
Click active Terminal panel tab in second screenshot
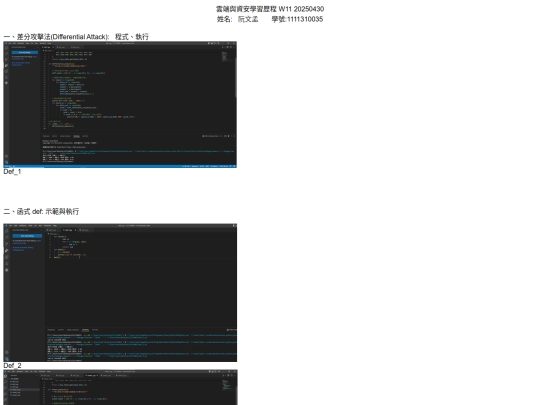click(x=85, y=330)
